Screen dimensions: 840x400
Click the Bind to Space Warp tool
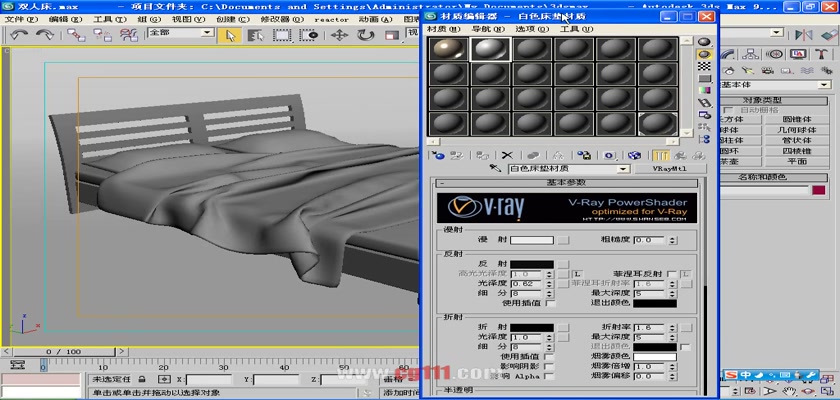(129, 35)
